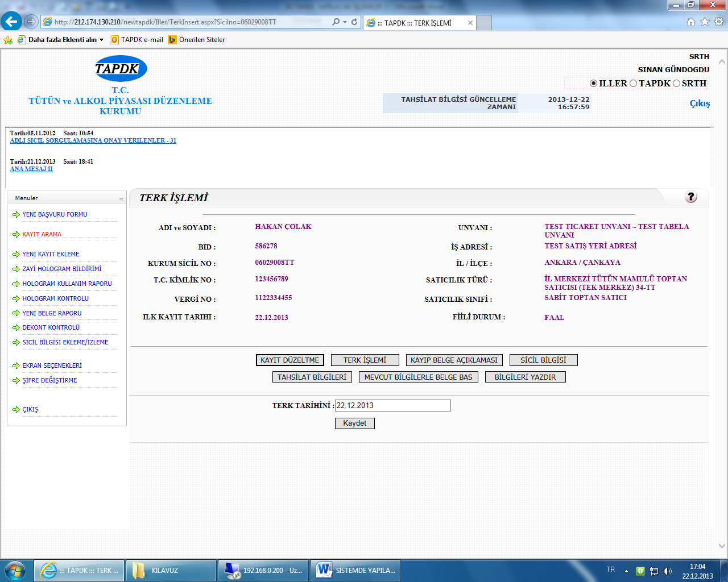728x582 pixels.
Task: Open SİCİL BİLGİSİ EKLEME/İZLEME menu item
Action: point(65,342)
